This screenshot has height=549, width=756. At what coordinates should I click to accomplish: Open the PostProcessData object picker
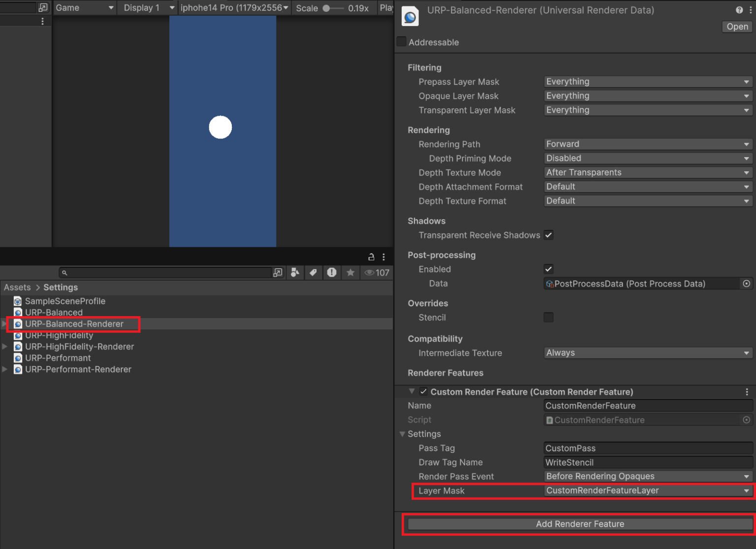tap(747, 284)
